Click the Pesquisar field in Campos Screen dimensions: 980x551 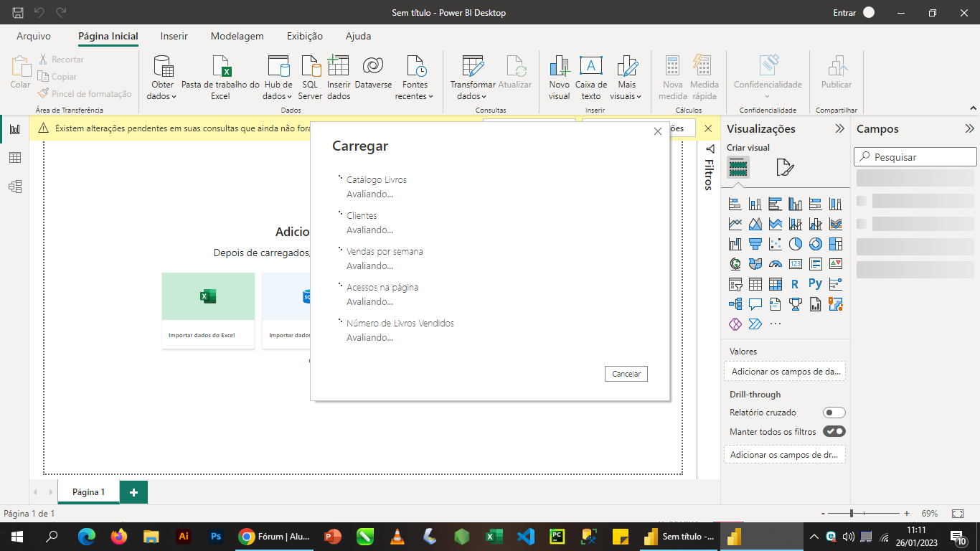click(915, 157)
